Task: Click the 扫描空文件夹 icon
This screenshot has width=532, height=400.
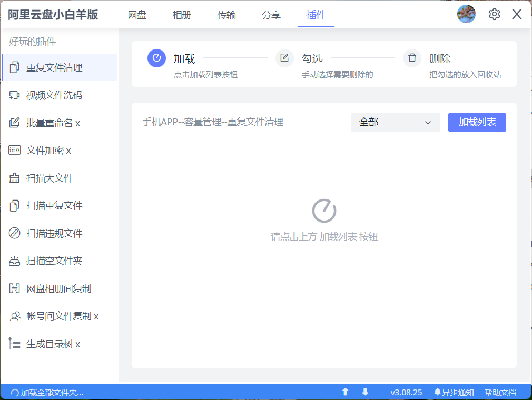Action: [x=14, y=261]
